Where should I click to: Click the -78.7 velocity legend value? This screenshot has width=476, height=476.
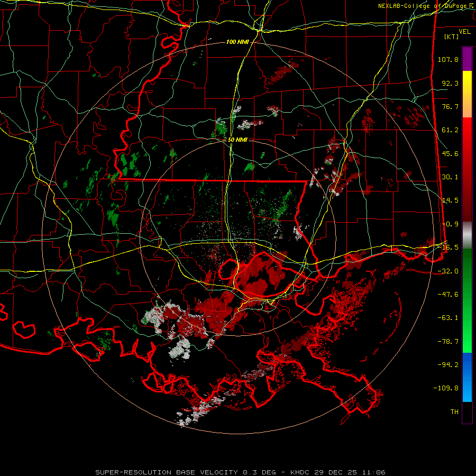448,342
